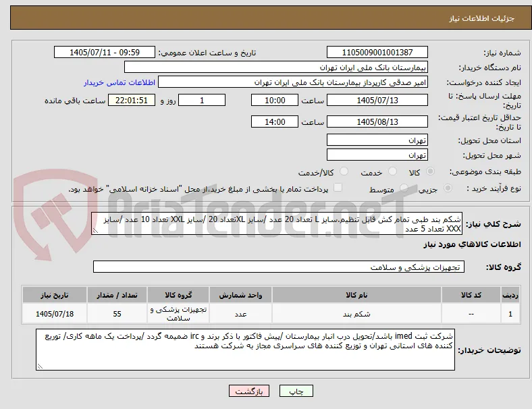Select the جزیی purchase type radio
Image resolution: width=532 pixels, height=409 pixels.
[448, 188]
